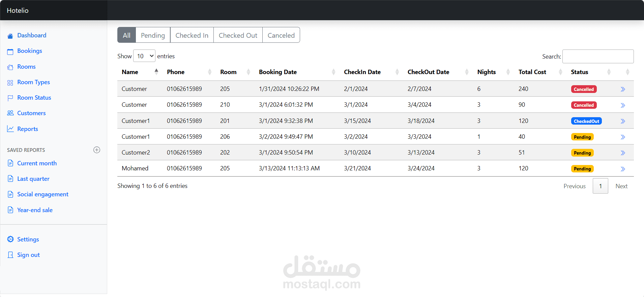This screenshot has width=644, height=297.
Task: Switch to the Pending tab
Action: click(153, 35)
